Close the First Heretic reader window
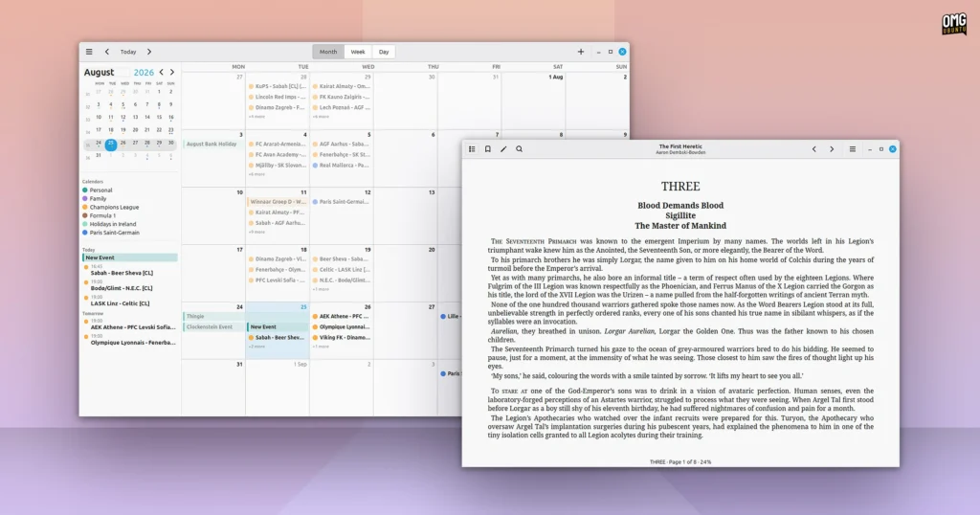 pyautogui.click(x=893, y=149)
